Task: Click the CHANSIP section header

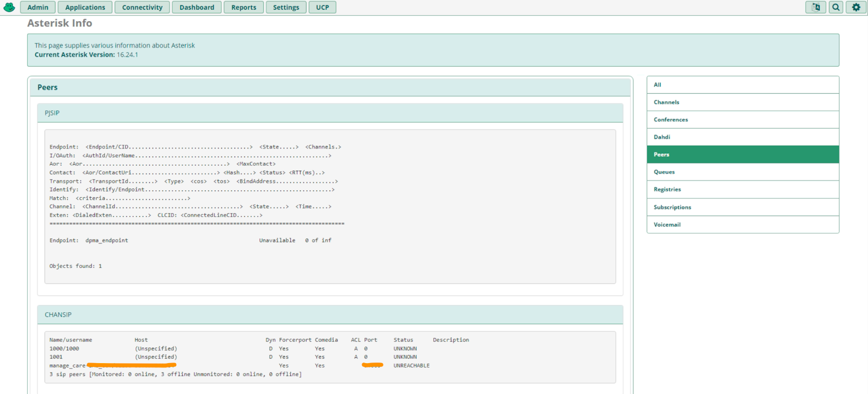Action: click(330, 314)
